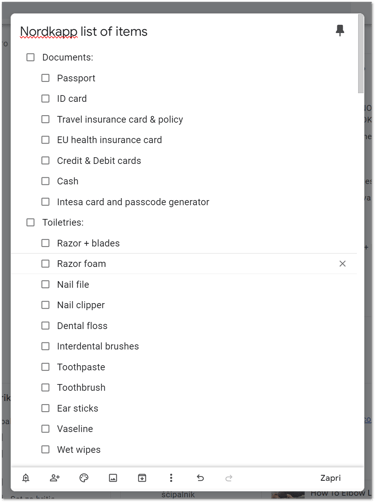Undo the last change

point(200,478)
